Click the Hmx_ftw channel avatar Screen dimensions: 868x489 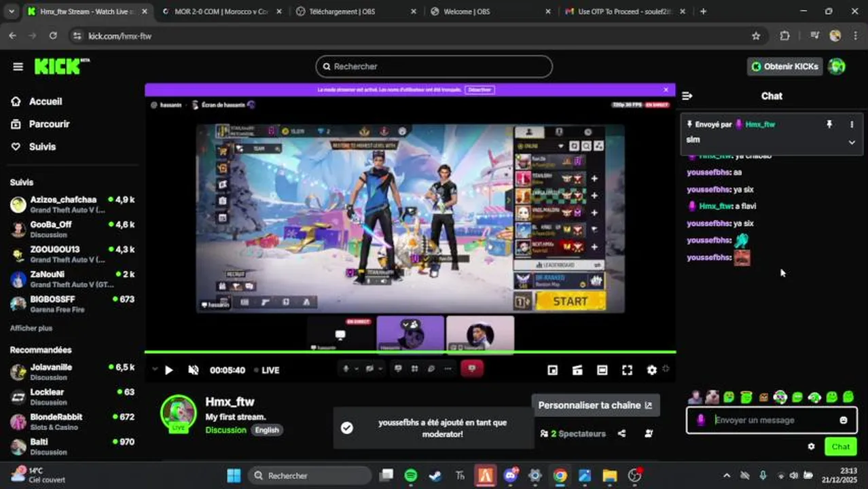pyautogui.click(x=179, y=412)
